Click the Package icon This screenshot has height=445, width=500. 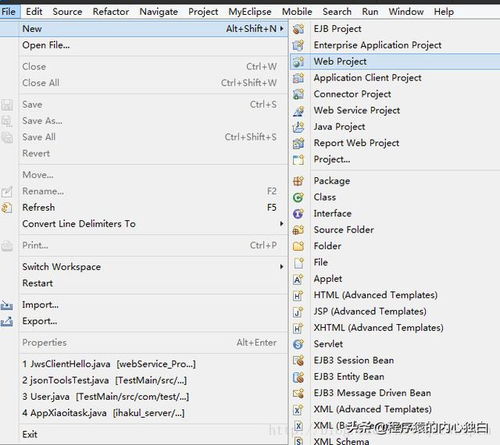click(298, 181)
